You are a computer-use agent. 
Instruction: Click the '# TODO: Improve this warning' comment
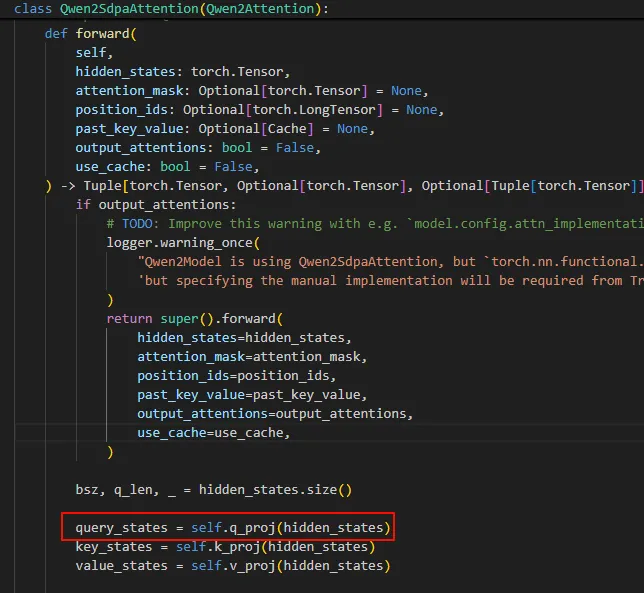(x=375, y=224)
